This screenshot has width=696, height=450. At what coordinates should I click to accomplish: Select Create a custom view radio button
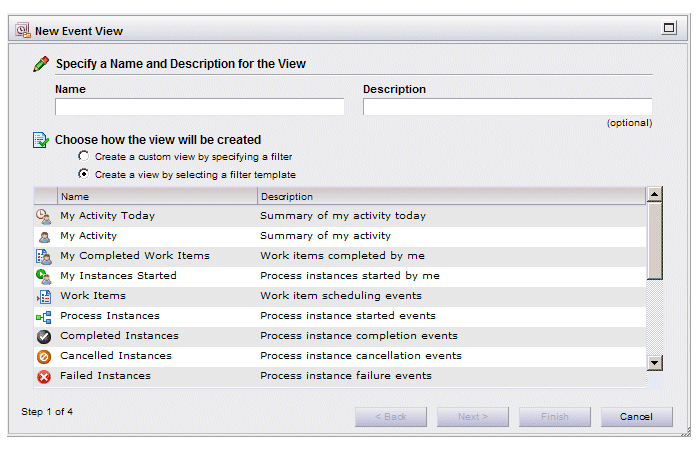point(83,156)
